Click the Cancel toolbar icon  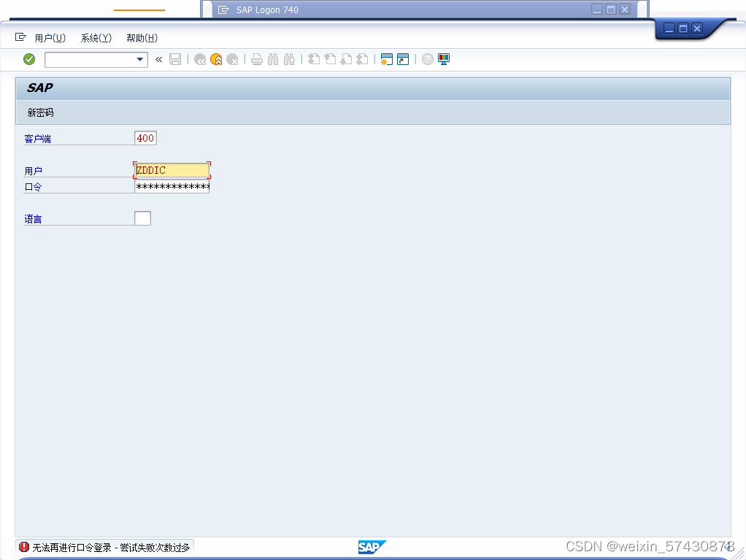click(x=232, y=59)
